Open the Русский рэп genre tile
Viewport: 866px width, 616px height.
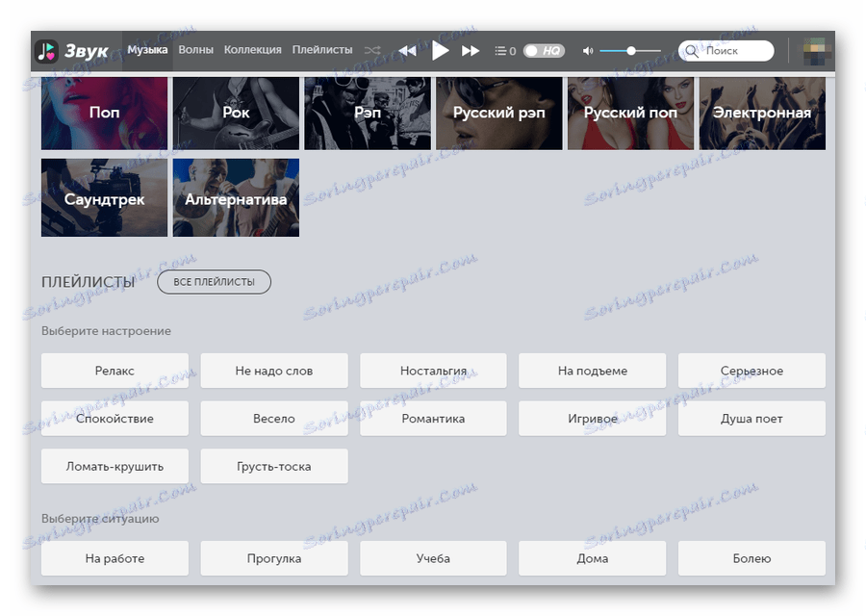click(x=499, y=114)
